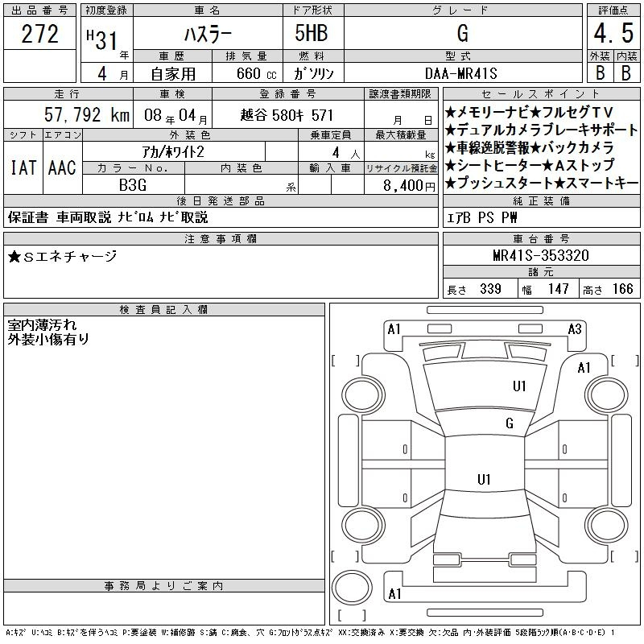
Task: Click the A1 mark beside the front fender
Action: 584,368
